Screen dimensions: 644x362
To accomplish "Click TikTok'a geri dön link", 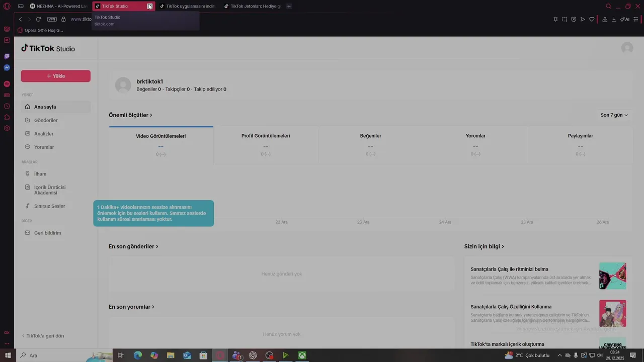I will (x=43, y=336).
